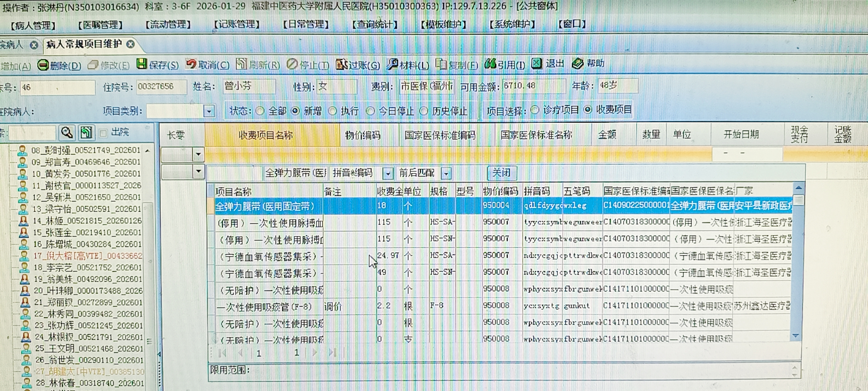
Task: Click the 关闭 button in search popup
Action: pyautogui.click(x=502, y=173)
